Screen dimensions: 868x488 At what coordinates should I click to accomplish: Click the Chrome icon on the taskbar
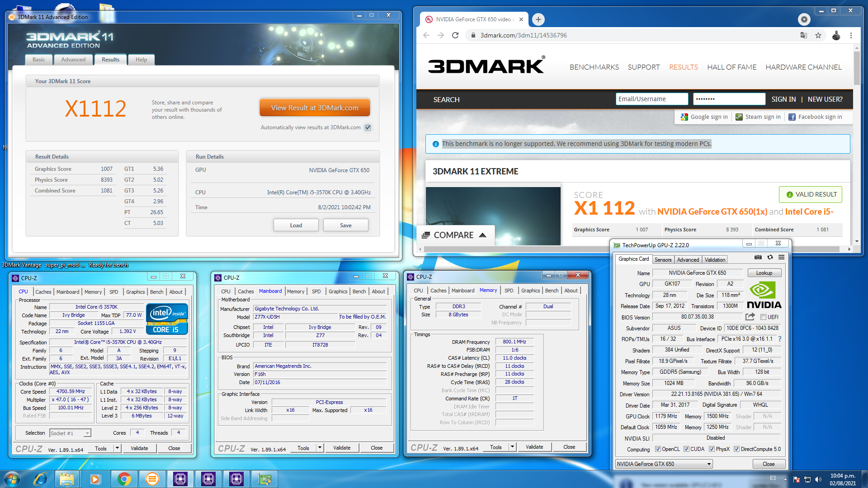pos(124,479)
